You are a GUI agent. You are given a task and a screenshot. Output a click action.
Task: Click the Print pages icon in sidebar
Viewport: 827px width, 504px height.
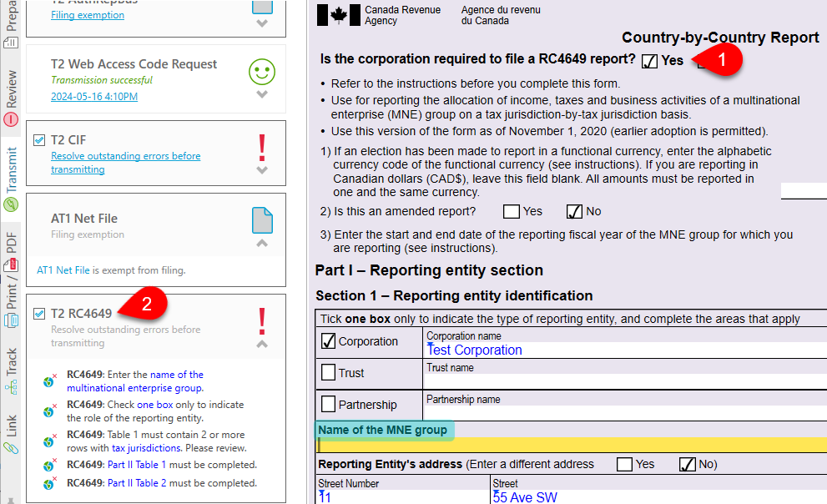pyautogui.click(x=11, y=320)
